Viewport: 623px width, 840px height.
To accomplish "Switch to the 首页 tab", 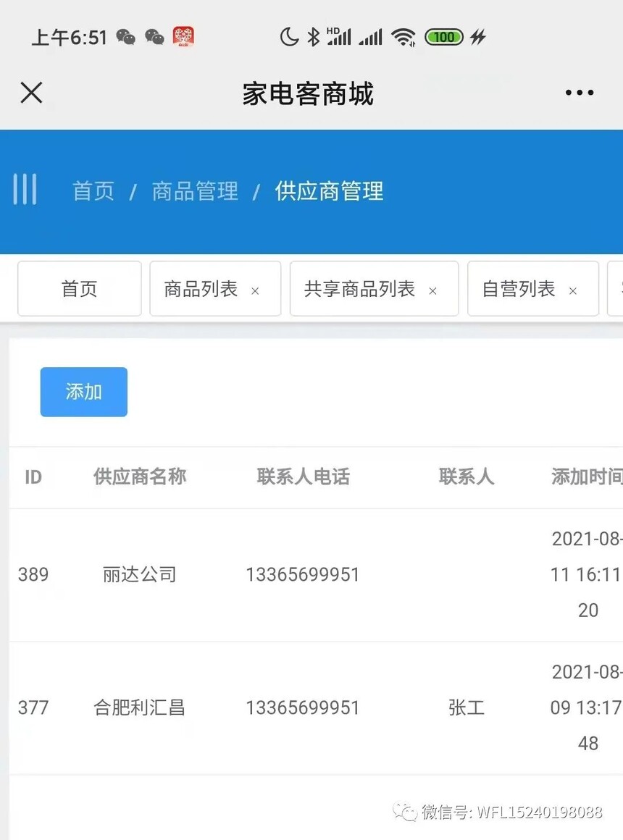I will coord(80,289).
